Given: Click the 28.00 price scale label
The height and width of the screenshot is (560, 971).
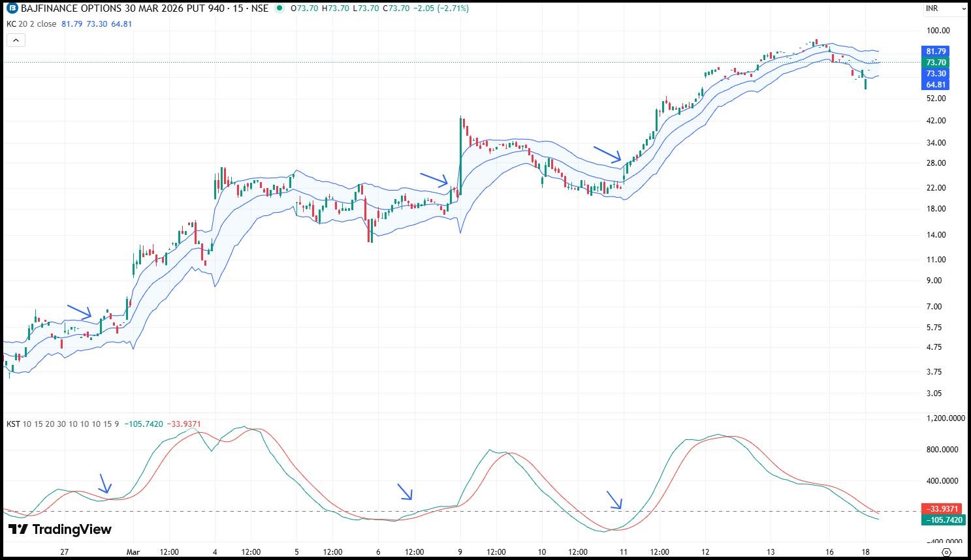Looking at the screenshot, I should pyautogui.click(x=936, y=163).
